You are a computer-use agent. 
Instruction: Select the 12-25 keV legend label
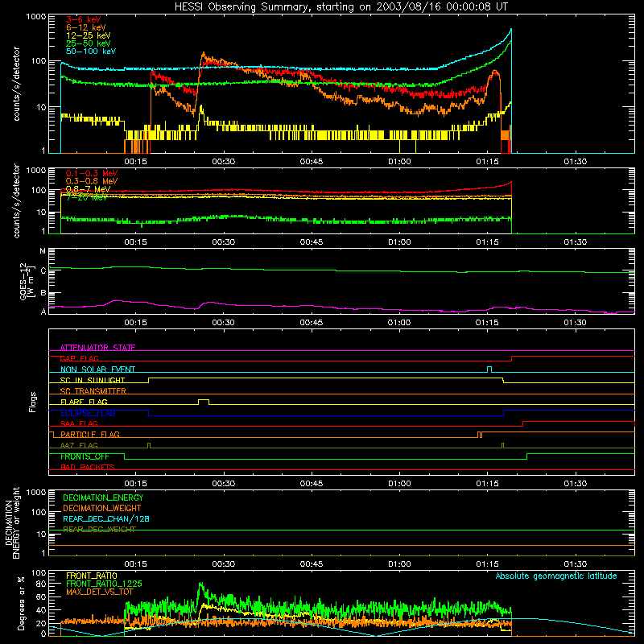[89, 35]
